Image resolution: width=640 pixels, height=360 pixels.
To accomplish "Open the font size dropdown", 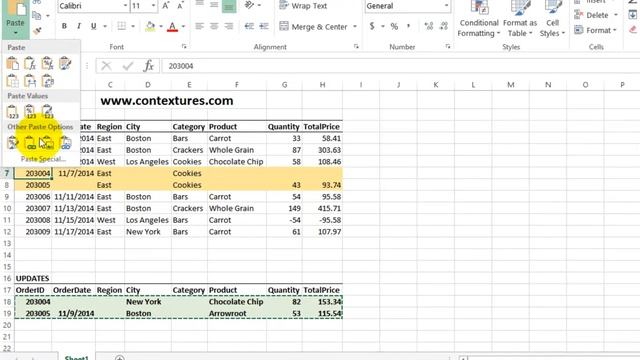I will (x=153, y=6).
